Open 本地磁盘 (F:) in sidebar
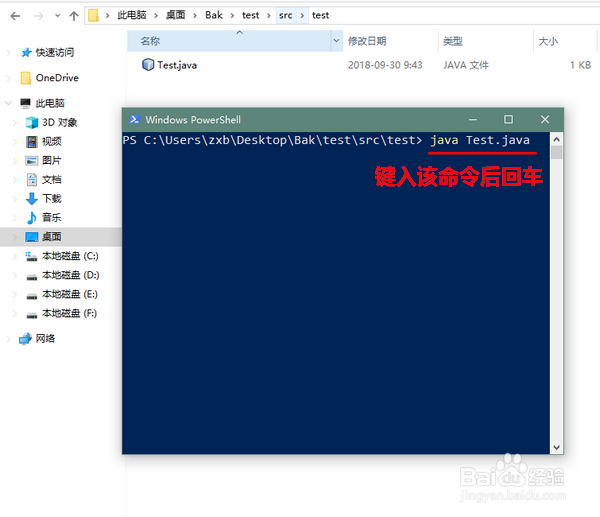 (x=70, y=313)
